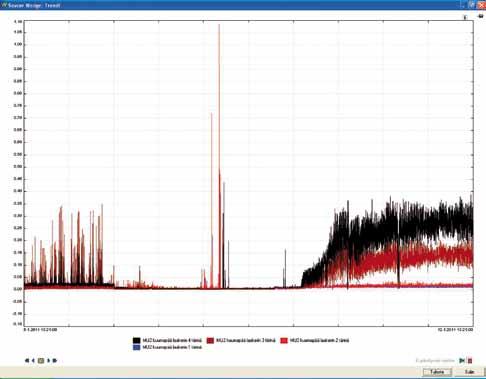The height and width of the screenshot is (379, 486).
Task: Select the legend label next to the bright red swatch
Action: point(319,340)
